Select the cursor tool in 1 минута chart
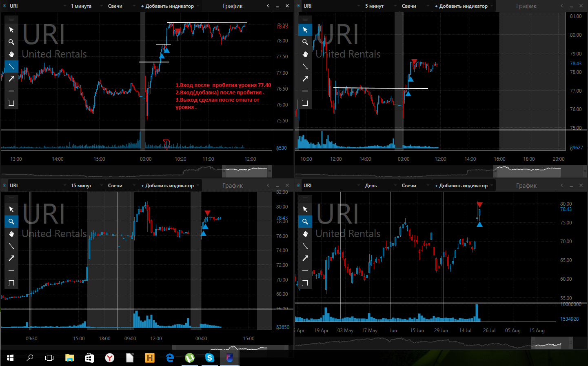This screenshot has height=366, width=588. tap(11, 30)
